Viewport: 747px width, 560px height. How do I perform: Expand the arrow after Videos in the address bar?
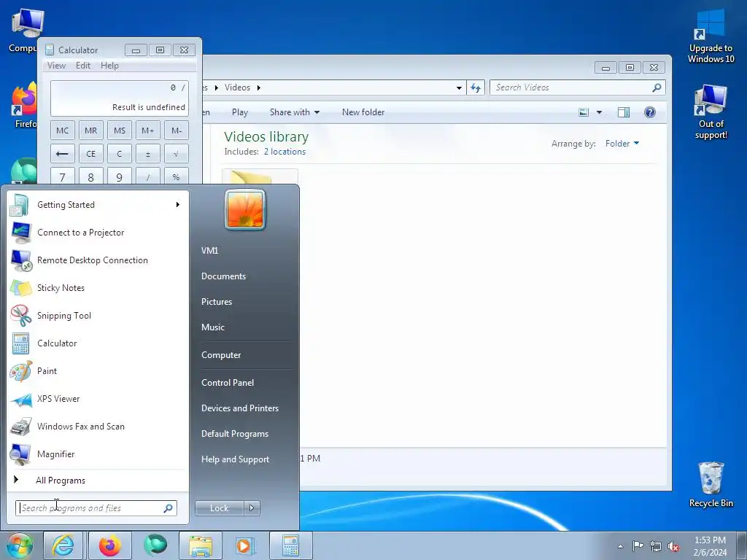pyautogui.click(x=259, y=87)
